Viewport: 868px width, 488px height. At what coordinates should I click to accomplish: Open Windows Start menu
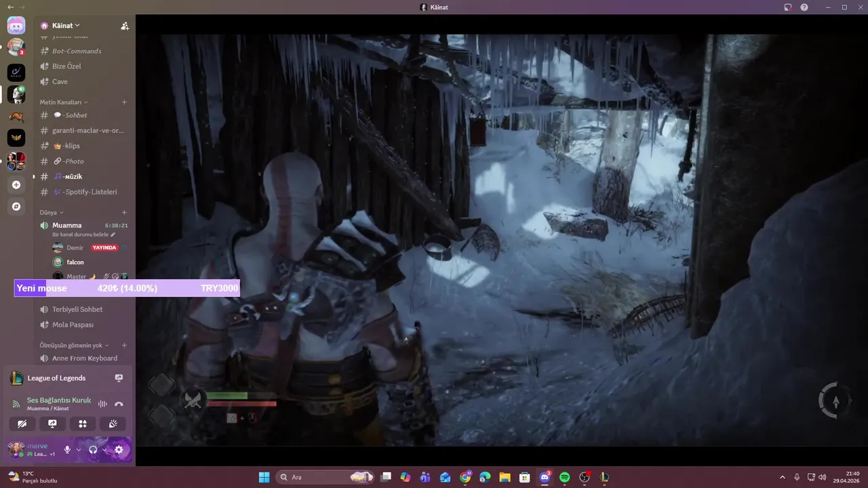coord(264,477)
